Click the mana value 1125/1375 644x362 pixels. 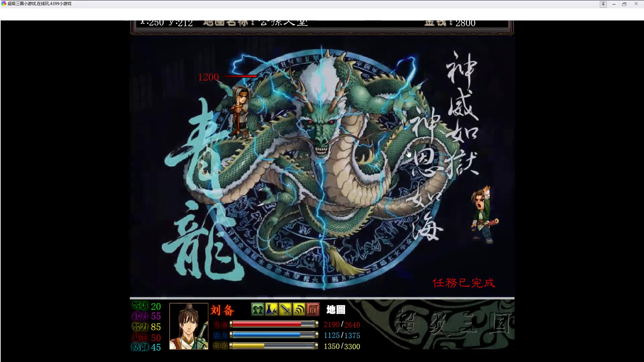tap(342, 335)
